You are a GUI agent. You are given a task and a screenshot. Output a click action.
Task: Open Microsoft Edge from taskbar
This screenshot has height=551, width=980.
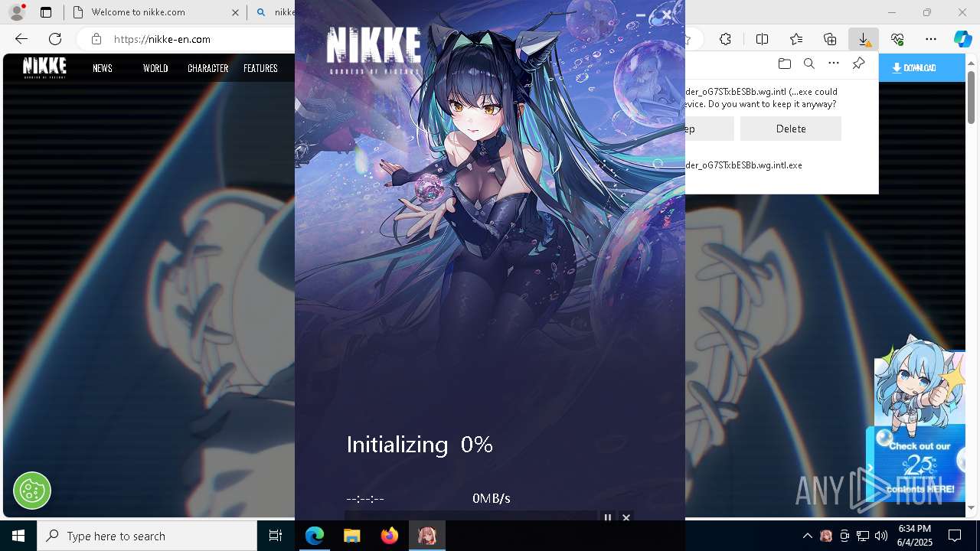[315, 536]
